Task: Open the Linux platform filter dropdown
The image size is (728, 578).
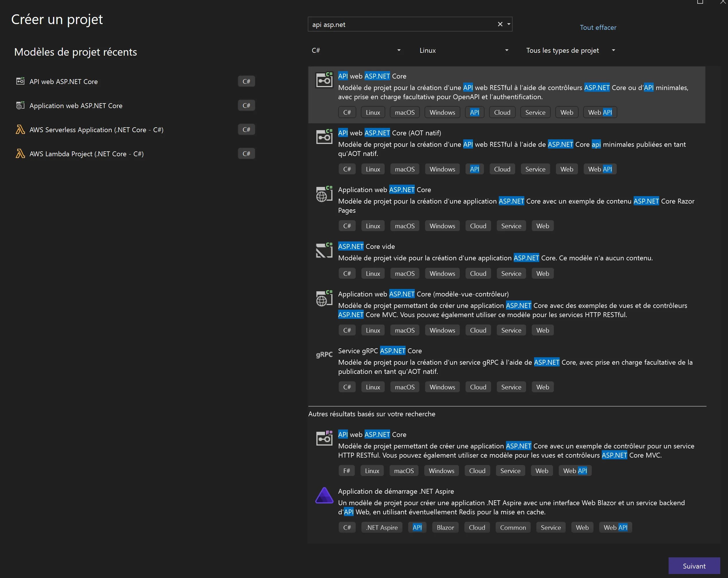Action: (464, 50)
